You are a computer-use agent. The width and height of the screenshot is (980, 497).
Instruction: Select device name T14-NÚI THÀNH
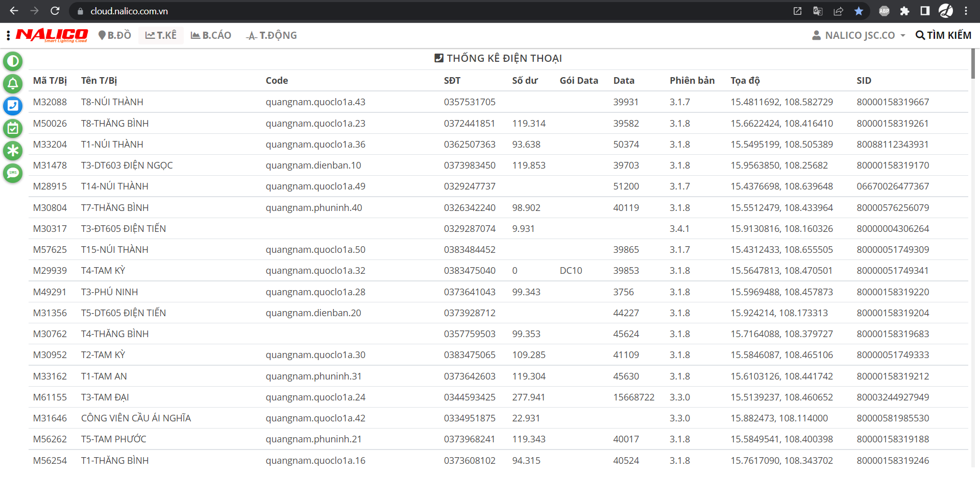tap(115, 186)
